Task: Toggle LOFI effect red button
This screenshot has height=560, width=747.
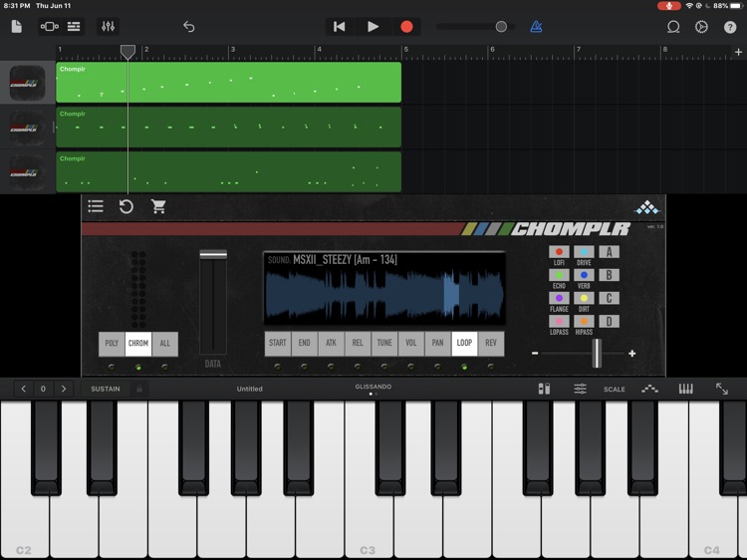Action: pyautogui.click(x=559, y=252)
